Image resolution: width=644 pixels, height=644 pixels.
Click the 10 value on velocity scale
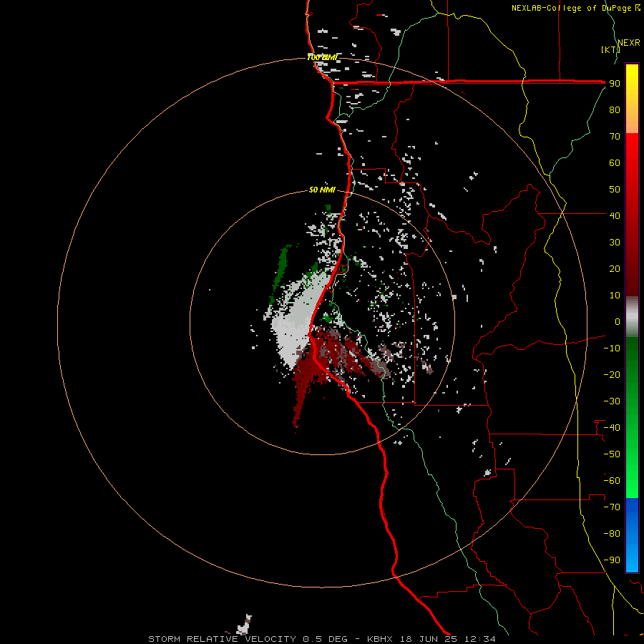point(615,296)
